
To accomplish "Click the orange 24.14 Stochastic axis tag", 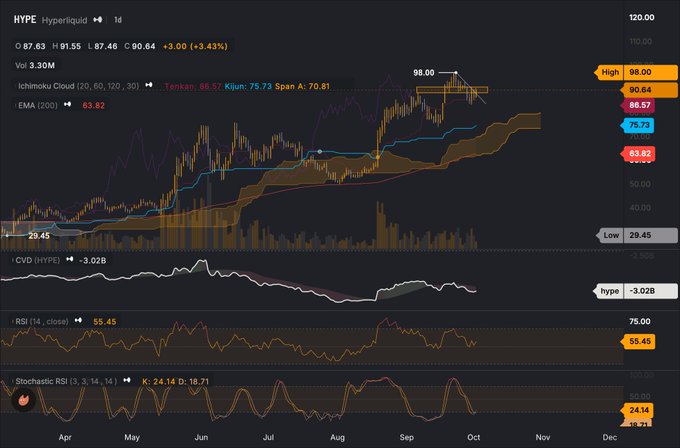I will (637, 410).
